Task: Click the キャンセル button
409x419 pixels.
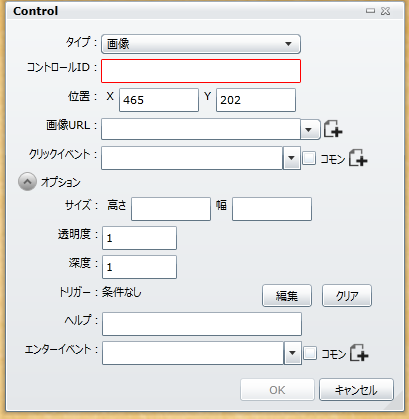Action: (x=356, y=389)
